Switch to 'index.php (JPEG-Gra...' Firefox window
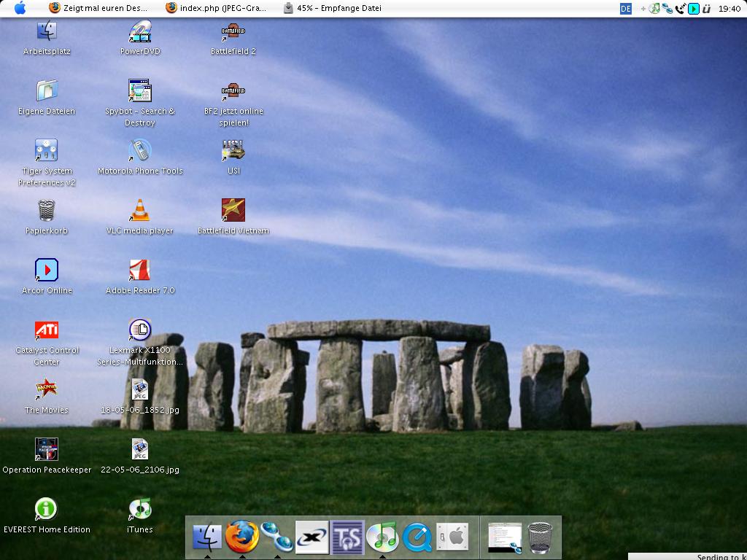747x560 pixels. pos(216,8)
